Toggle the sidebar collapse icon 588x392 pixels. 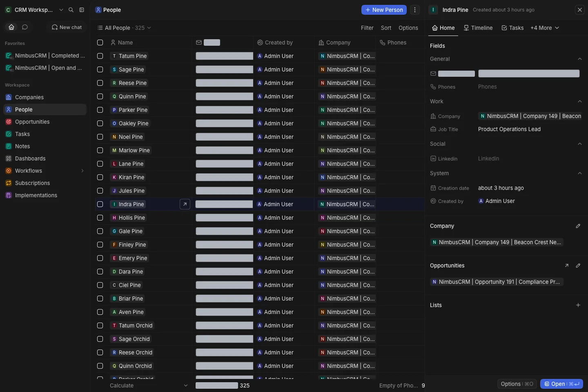coord(82,10)
